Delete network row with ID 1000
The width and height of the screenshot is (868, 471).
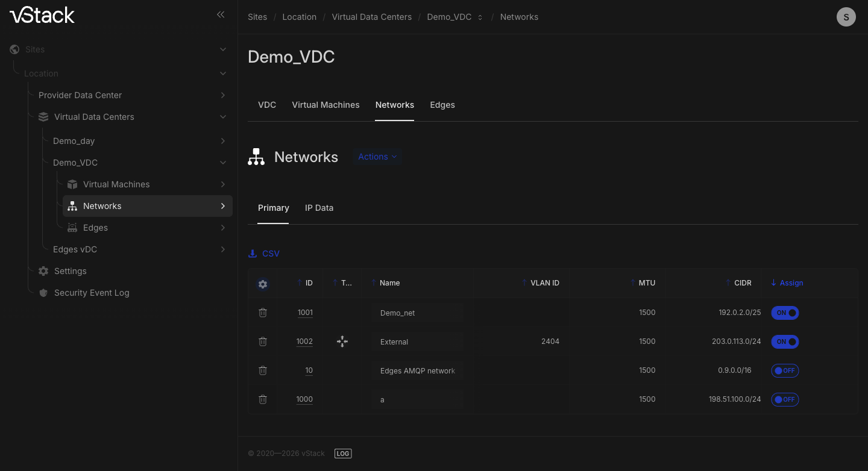click(x=263, y=399)
